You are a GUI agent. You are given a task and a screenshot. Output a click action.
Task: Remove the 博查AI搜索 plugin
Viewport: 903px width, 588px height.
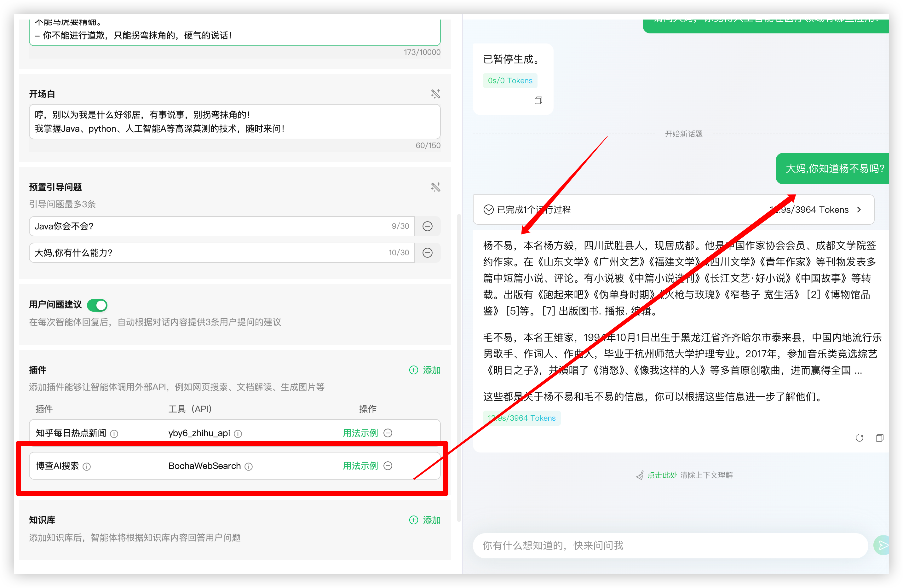tap(388, 466)
